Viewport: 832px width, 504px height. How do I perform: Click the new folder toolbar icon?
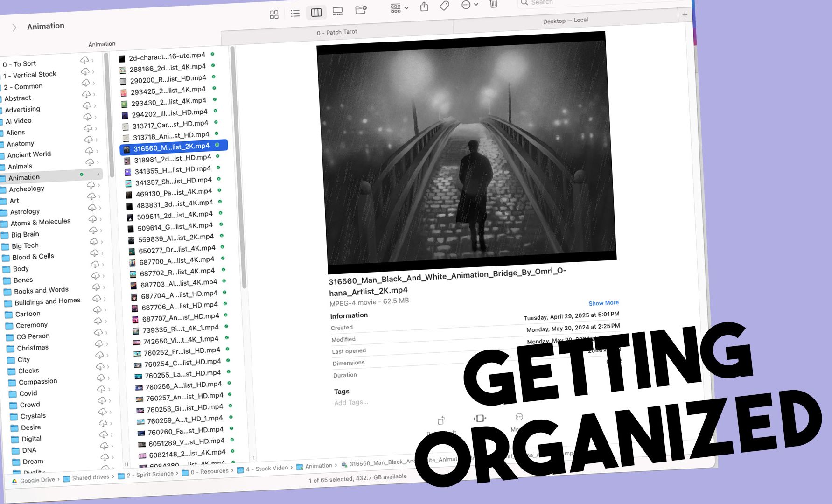(361, 10)
